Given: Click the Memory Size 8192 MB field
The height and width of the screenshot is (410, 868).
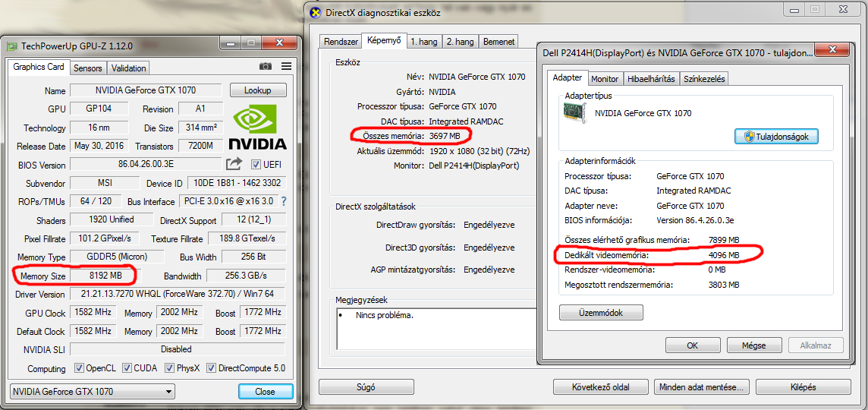Looking at the screenshot, I should (105, 276).
